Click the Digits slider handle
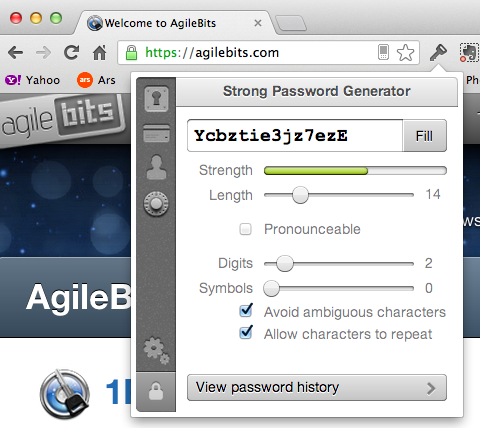Screen dimensions: 480x428 [285, 264]
